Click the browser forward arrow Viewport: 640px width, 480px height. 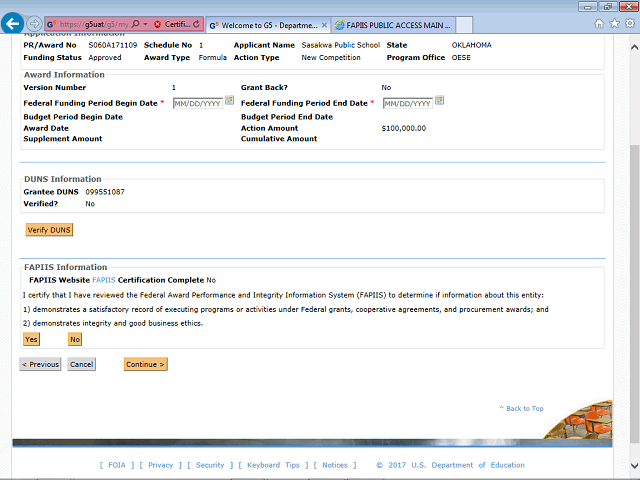pyautogui.click(x=34, y=24)
